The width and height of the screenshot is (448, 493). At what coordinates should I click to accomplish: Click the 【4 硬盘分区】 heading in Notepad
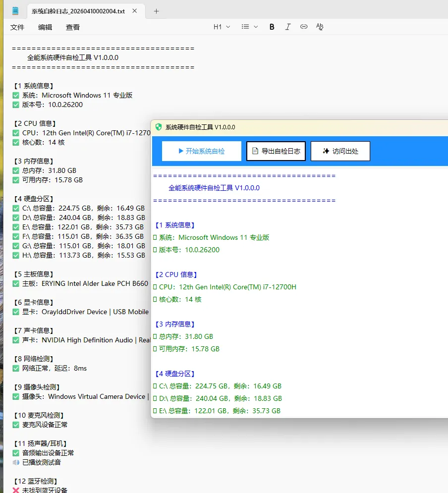34,199
